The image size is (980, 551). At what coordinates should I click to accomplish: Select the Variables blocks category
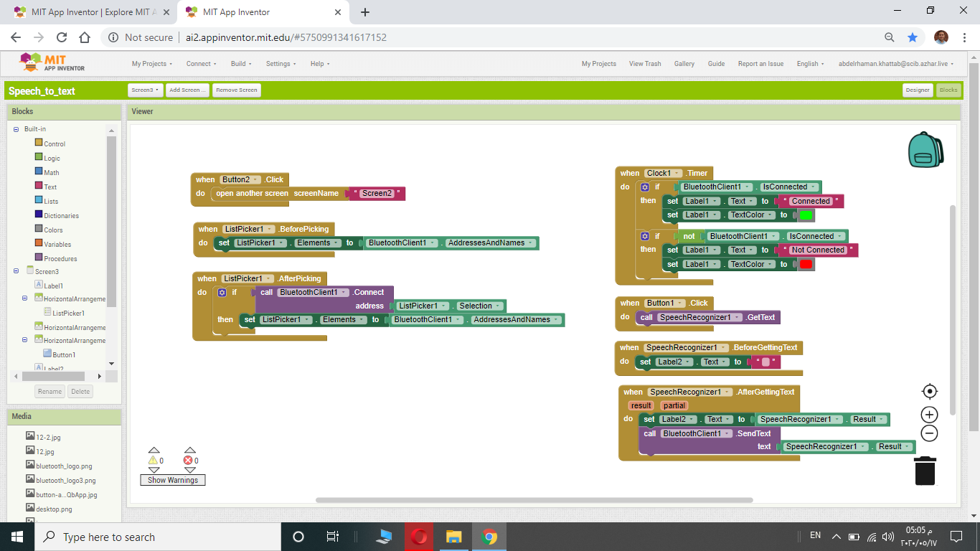(x=57, y=244)
